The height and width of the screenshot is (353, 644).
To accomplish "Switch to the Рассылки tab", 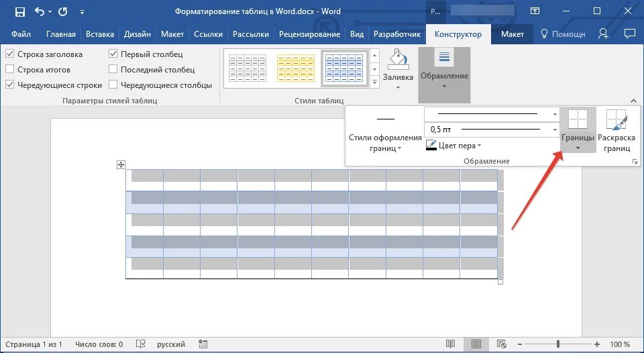I will tap(250, 34).
